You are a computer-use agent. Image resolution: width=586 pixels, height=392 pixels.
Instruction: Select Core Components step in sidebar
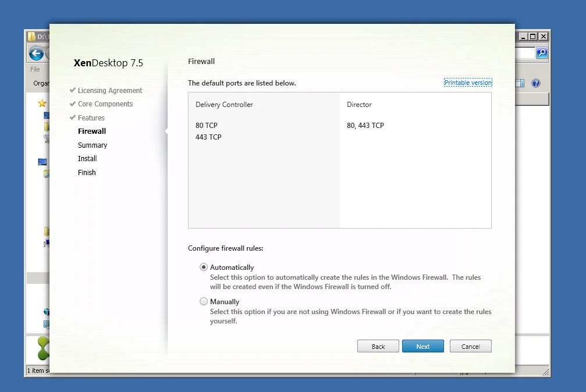click(105, 104)
